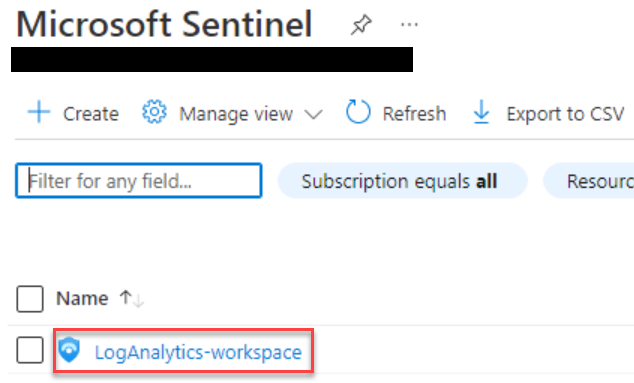
Task: Click the Export to CSV download arrow
Action: coord(481,112)
